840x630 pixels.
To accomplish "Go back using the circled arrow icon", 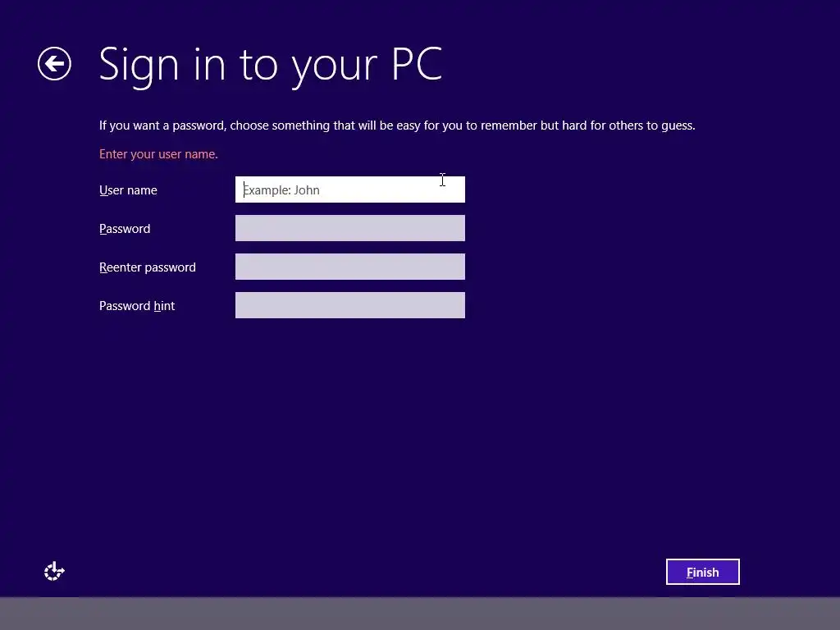I will click(x=54, y=64).
